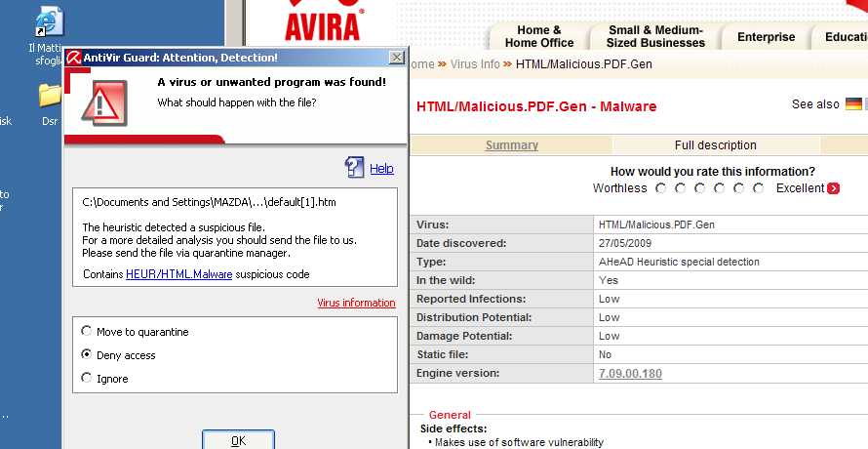Close the AntiVir Guard detection dialog
The image size is (868, 449).
397,57
